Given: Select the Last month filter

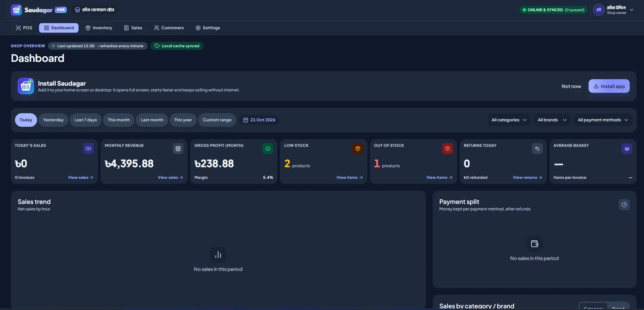Looking at the screenshot, I should point(152,120).
